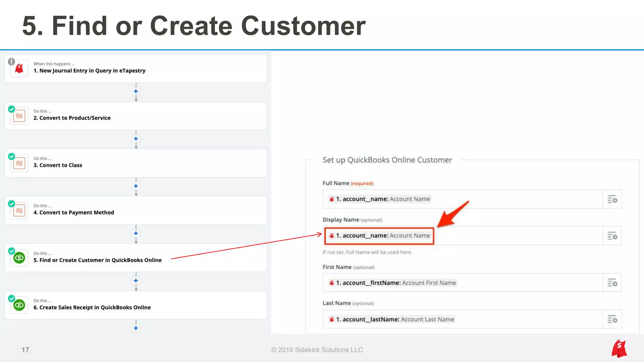
Task: Click the Formatter icon for Convert to Product/Service
Action: (19, 116)
